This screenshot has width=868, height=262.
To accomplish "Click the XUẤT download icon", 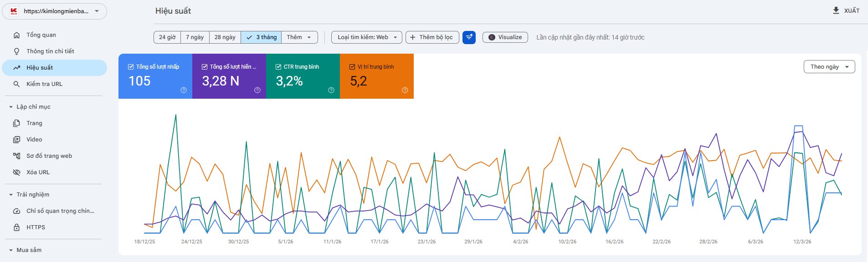I will [836, 10].
